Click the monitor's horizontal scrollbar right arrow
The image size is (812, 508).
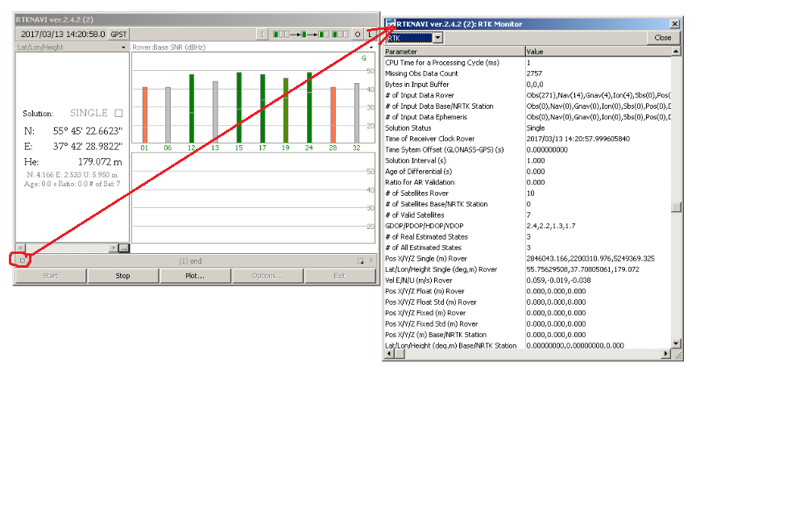(666, 353)
